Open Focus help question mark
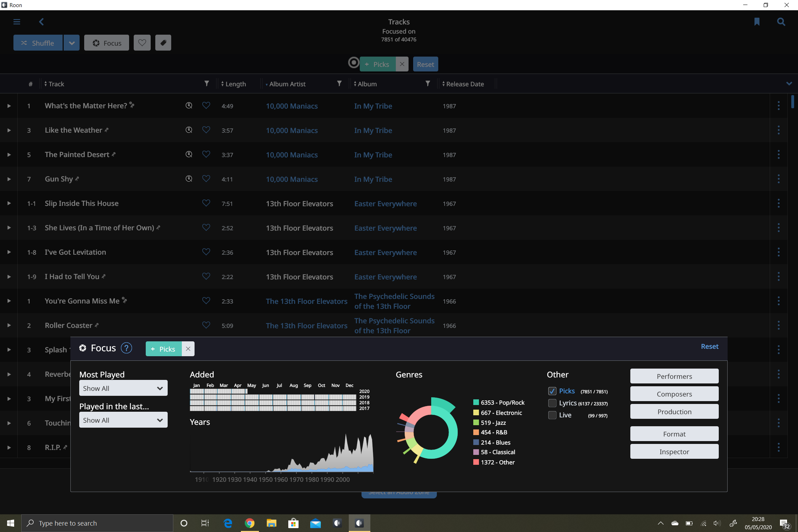This screenshot has height=532, width=798. [x=126, y=348]
